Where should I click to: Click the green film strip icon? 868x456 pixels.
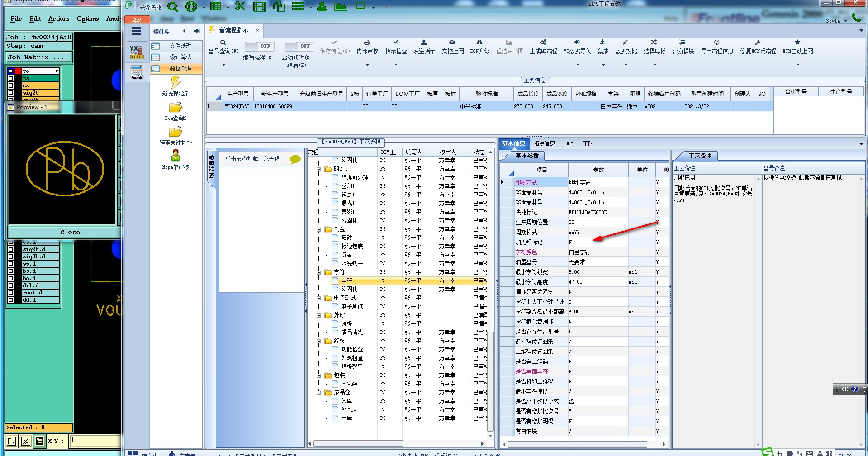click(x=260, y=7)
